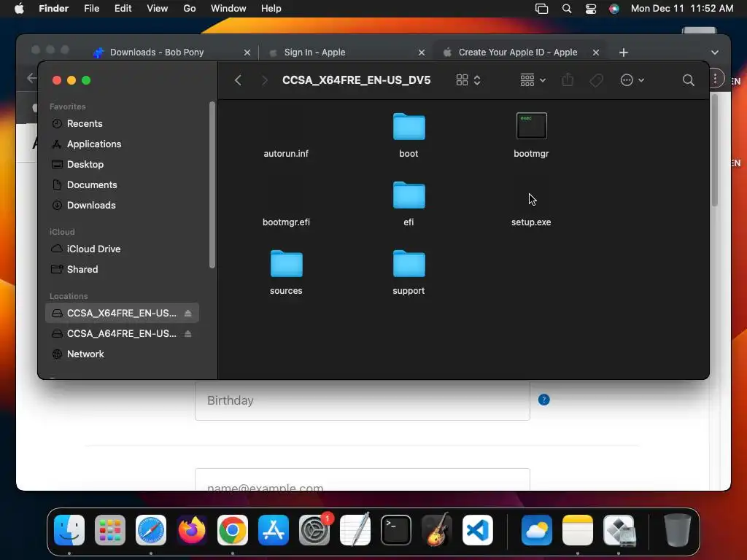747x560 pixels.
Task: Open Desktop in the sidebar
Action: coord(122,164)
